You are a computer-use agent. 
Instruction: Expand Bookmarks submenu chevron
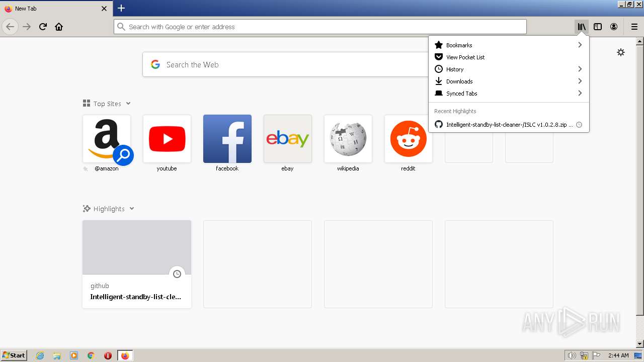coord(580,45)
